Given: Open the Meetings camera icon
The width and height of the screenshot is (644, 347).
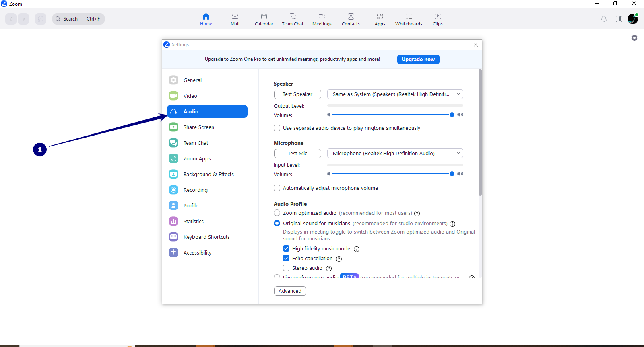Looking at the screenshot, I should [322, 16].
